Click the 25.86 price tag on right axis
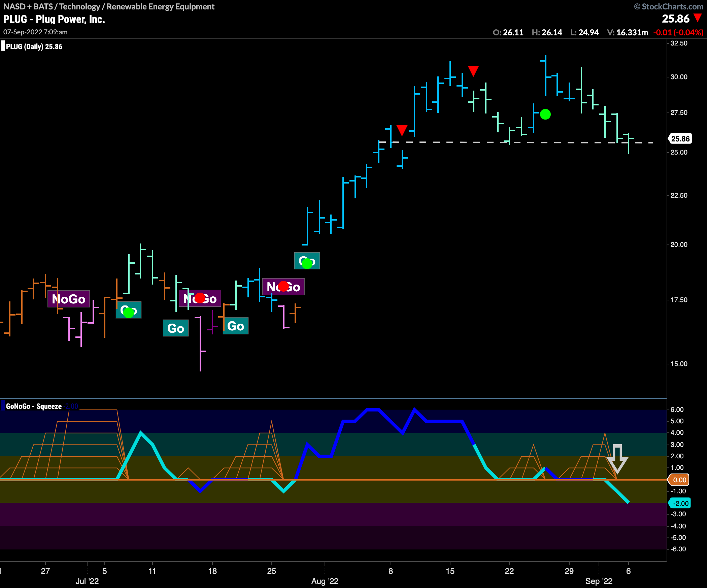 (680, 139)
